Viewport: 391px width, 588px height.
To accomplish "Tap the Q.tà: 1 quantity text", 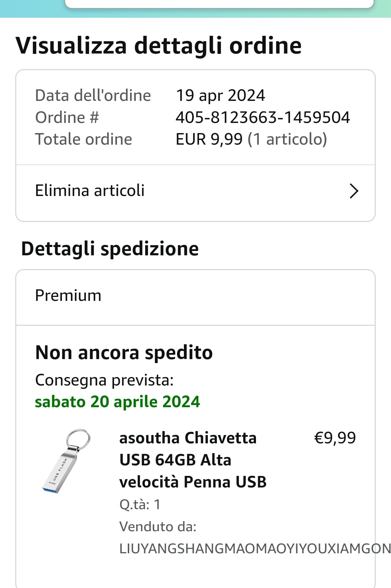I will [x=140, y=504].
